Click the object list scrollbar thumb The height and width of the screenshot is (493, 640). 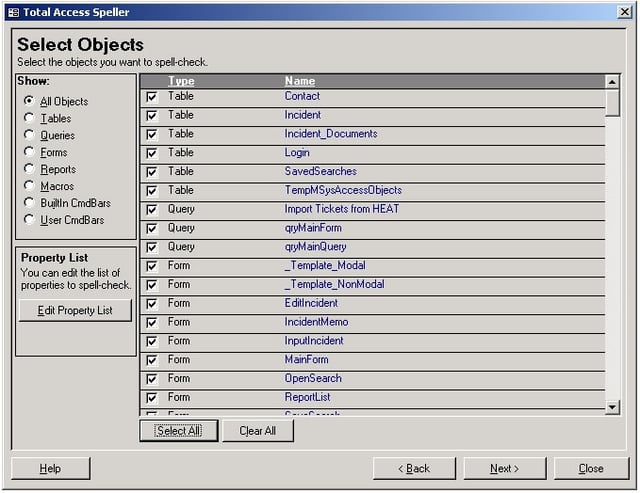click(612, 103)
